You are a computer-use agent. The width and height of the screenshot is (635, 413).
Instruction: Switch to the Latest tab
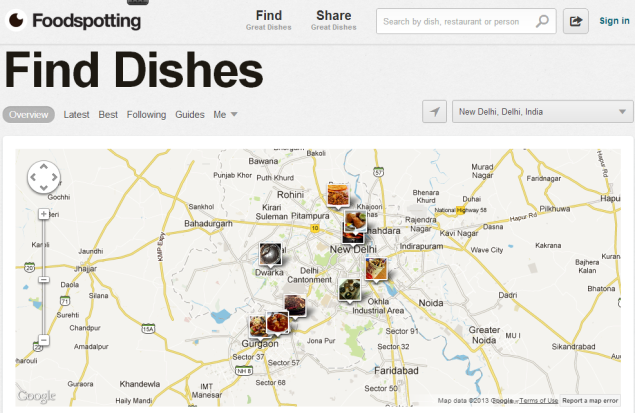tap(76, 115)
